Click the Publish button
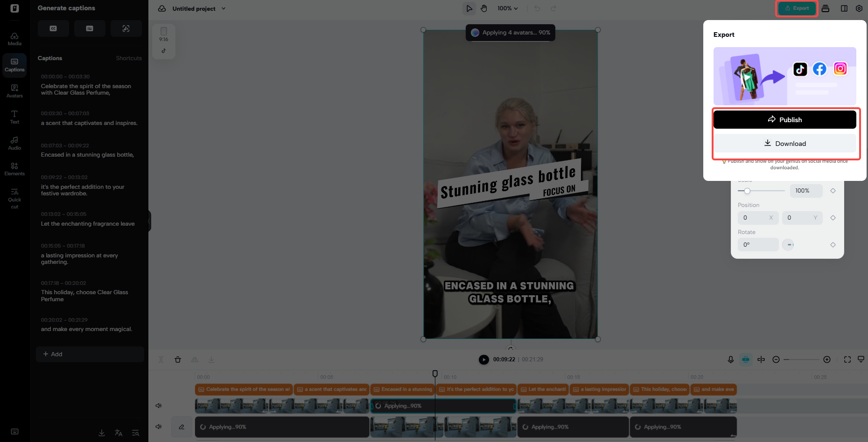The image size is (868, 442). [785, 120]
